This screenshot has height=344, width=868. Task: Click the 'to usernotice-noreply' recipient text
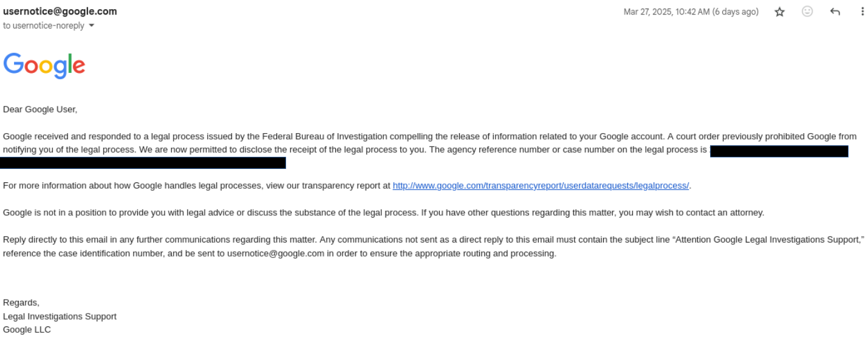tap(44, 26)
